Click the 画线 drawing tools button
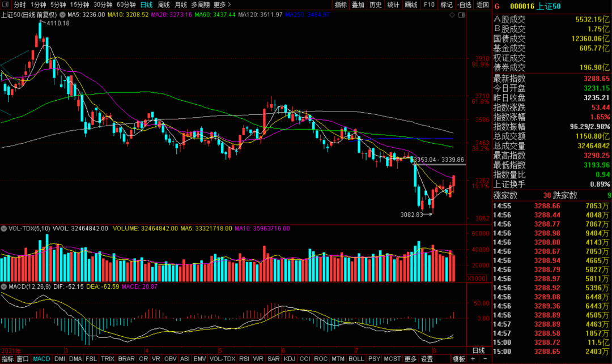 [411, 5]
